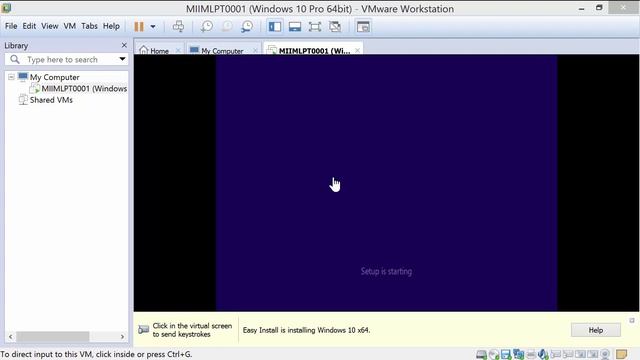Take a snapshot of this VM

[x=207, y=27]
